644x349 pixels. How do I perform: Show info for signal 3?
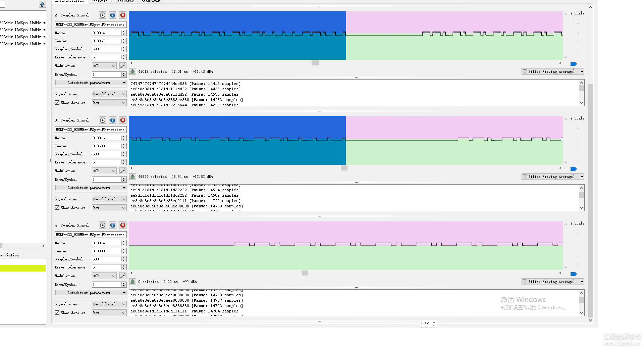pos(113,120)
